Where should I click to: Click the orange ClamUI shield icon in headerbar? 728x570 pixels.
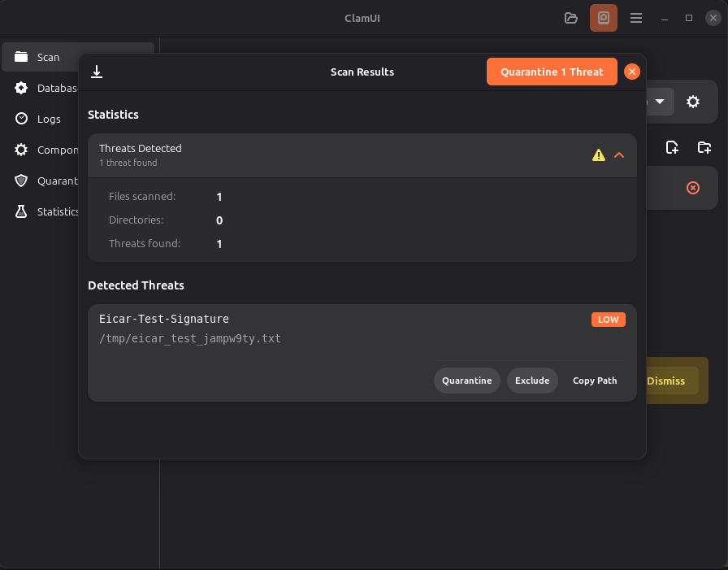[604, 18]
